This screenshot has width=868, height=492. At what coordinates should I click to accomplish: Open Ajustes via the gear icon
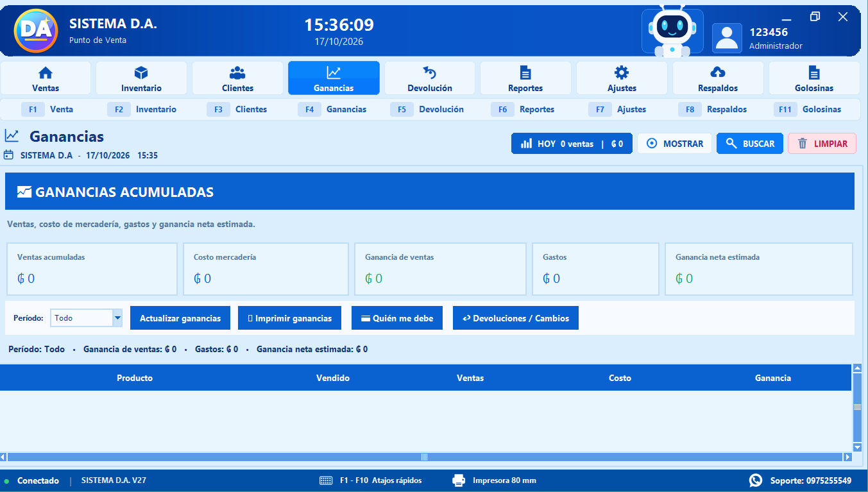click(x=622, y=72)
